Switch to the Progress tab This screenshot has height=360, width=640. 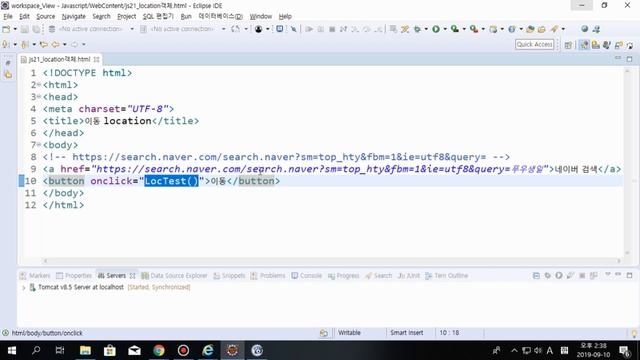[344, 276]
